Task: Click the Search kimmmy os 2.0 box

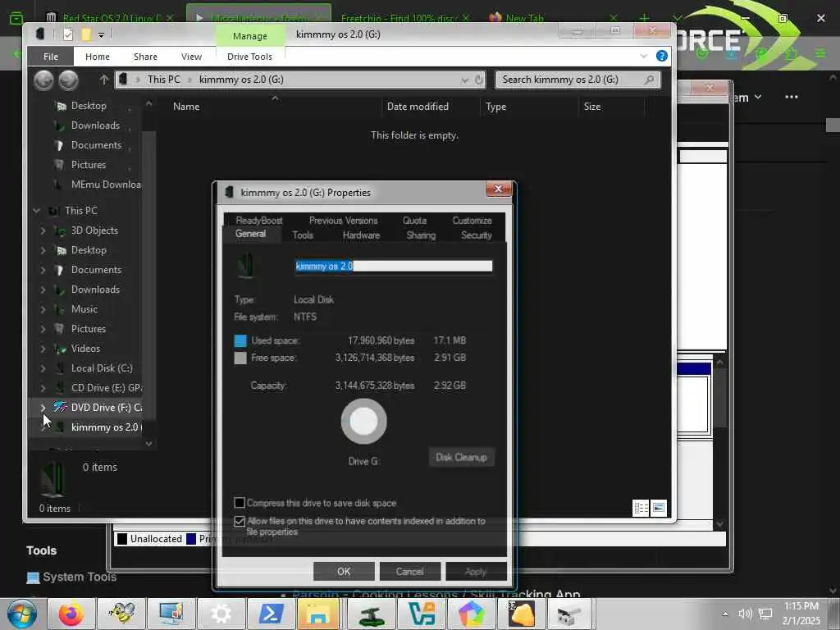Action: [577, 80]
